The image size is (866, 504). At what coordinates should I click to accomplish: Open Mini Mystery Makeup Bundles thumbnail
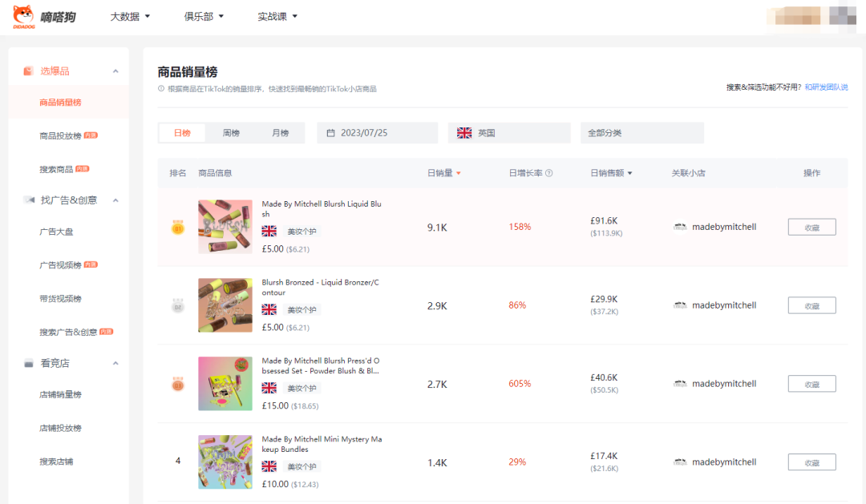[225, 462]
